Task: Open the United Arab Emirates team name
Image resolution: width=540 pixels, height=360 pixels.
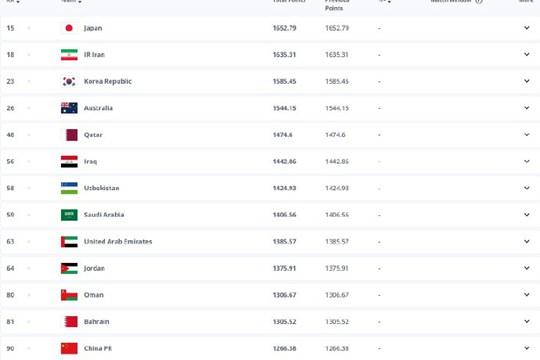Action: click(118, 241)
